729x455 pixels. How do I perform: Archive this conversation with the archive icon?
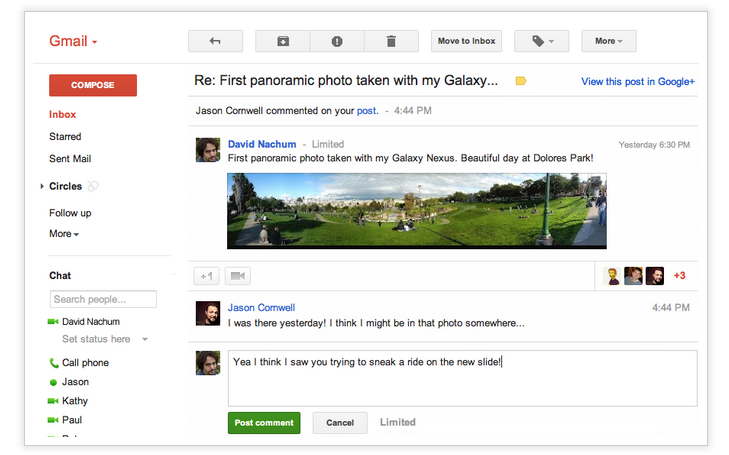[283, 41]
